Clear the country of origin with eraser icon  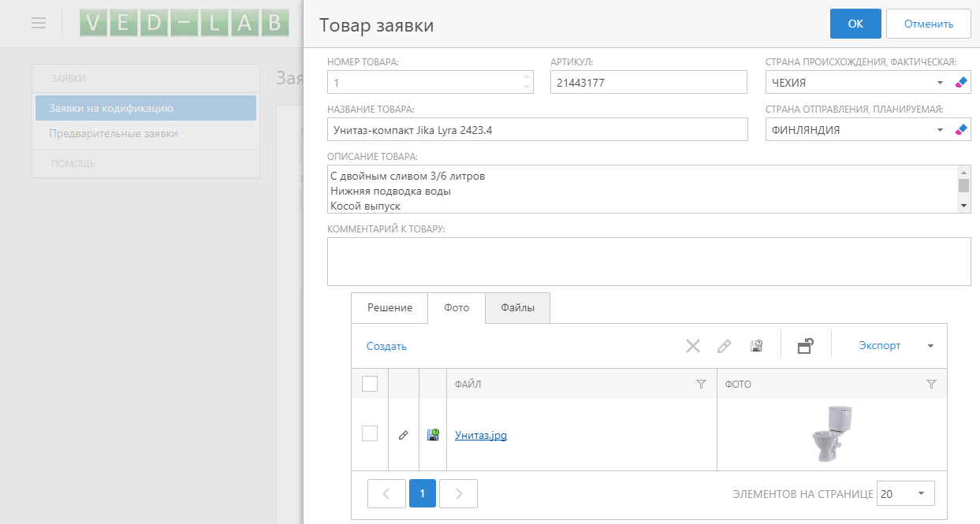tap(960, 83)
